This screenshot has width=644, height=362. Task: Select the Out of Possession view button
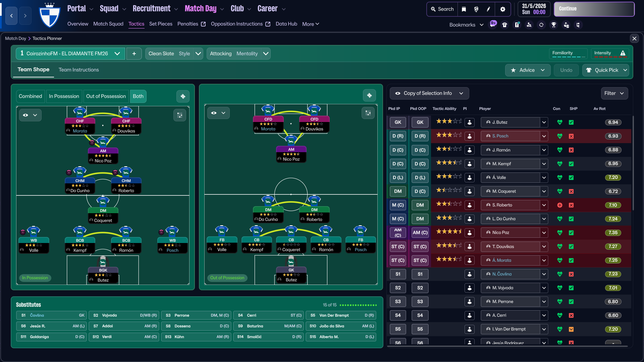(106, 96)
